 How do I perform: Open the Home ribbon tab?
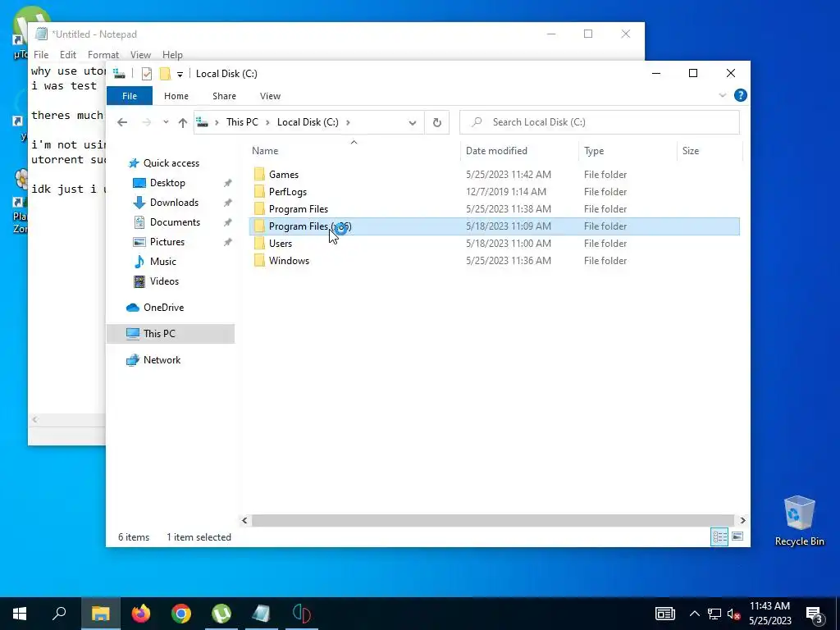click(x=176, y=96)
